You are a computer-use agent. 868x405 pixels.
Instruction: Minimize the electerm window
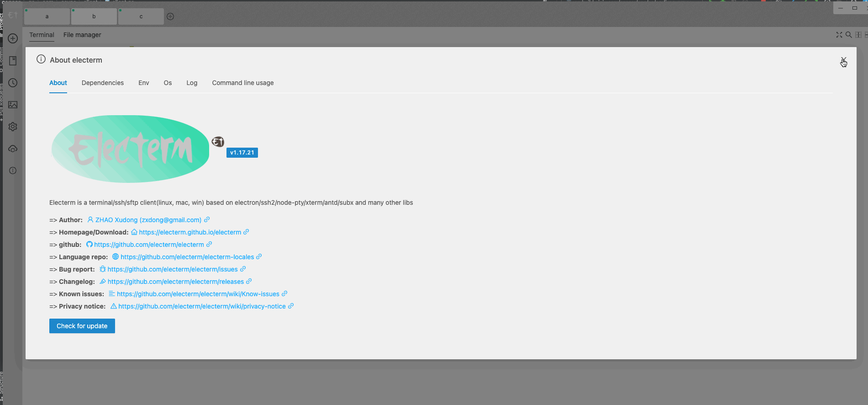(x=841, y=8)
